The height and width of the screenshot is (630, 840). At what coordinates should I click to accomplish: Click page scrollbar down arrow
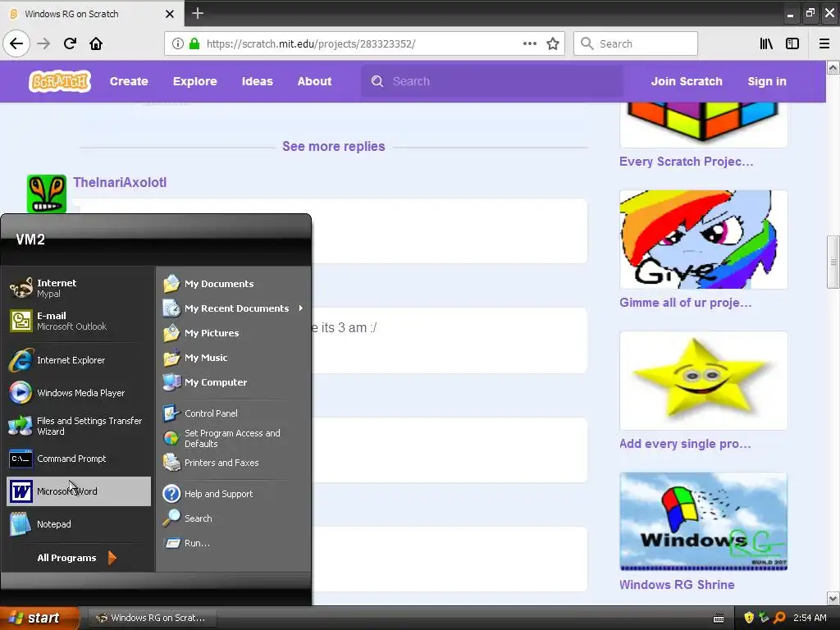(833, 598)
